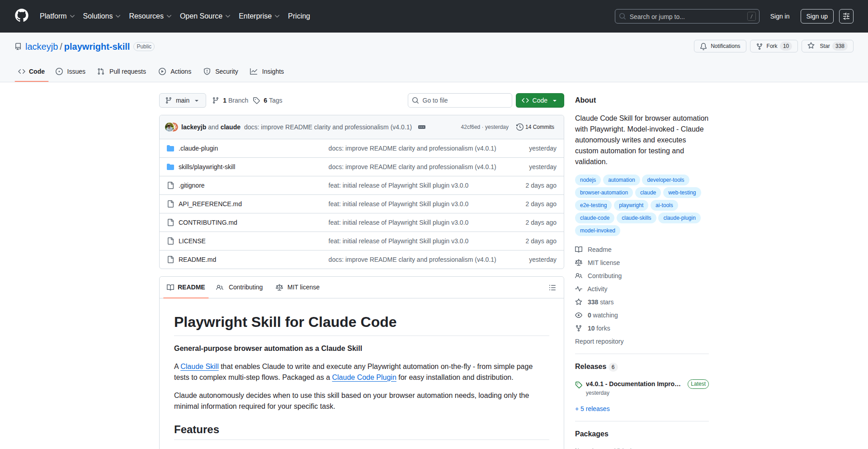
Task: Select the playwright topic tag
Action: pyautogui.click(x=631, y=205)
